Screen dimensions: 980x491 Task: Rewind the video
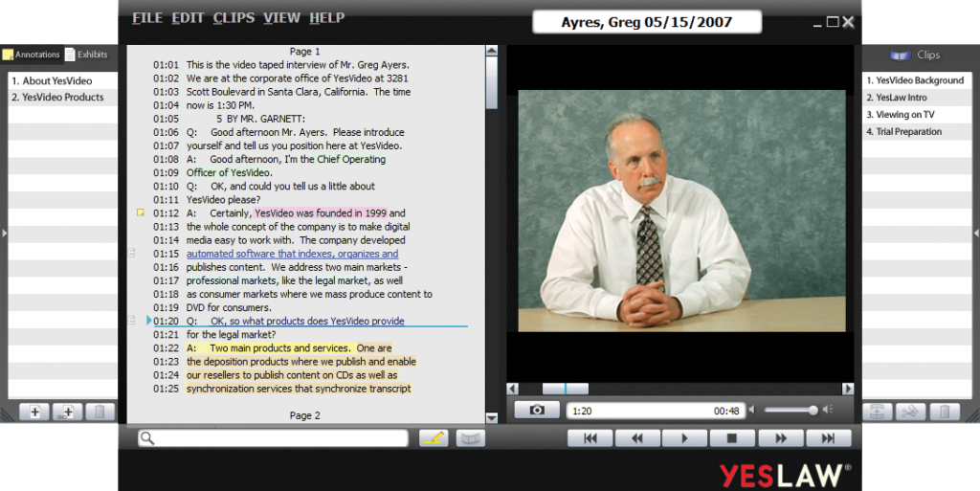(x=637, y=438)
